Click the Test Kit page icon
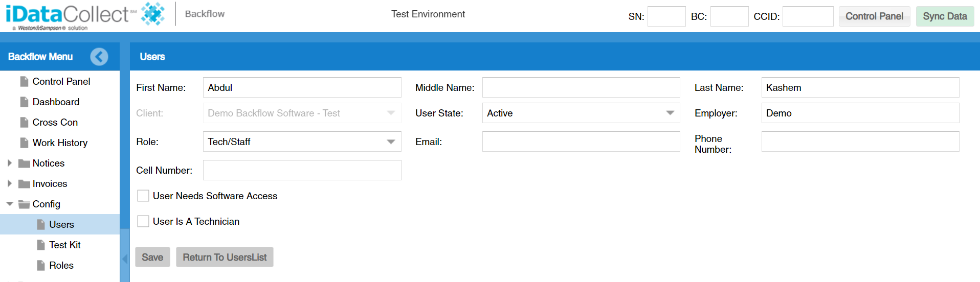The width and height of the screenshot is (980, 282). (41, 245)
